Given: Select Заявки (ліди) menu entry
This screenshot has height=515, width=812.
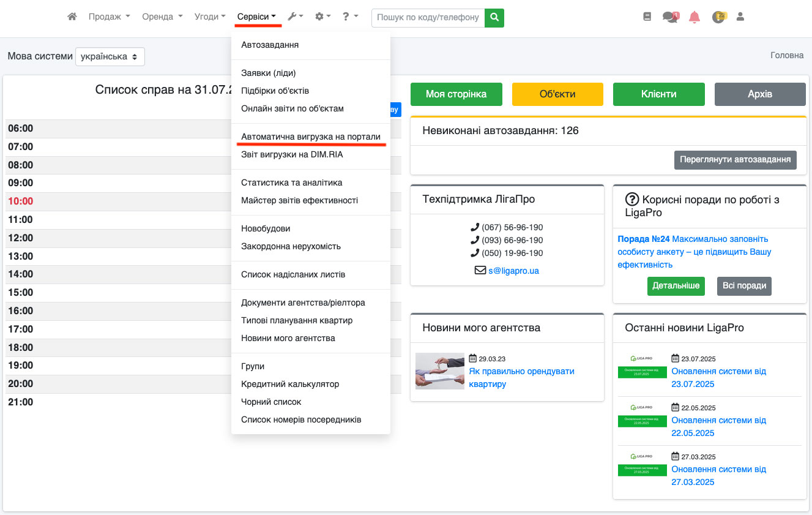Looking at the screenshot, I should click(269, 73).
